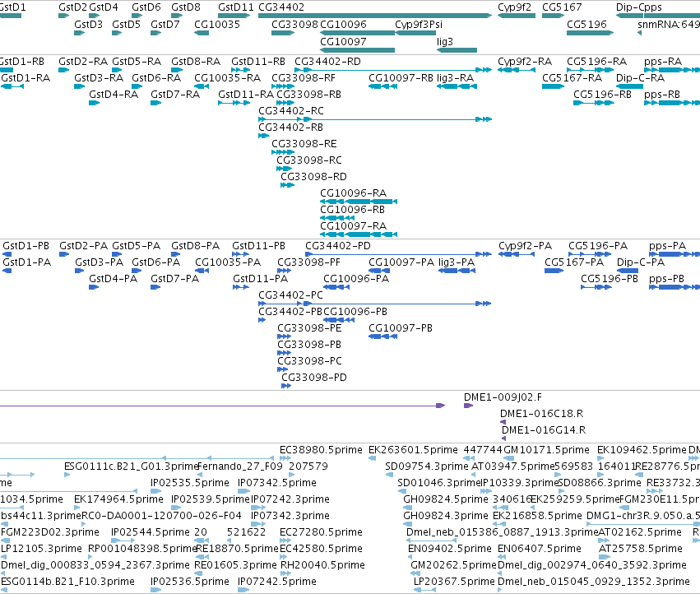The image size is (700, 594).
Task: Click the CG5196-RB transcript label
Action: (602, 95)
